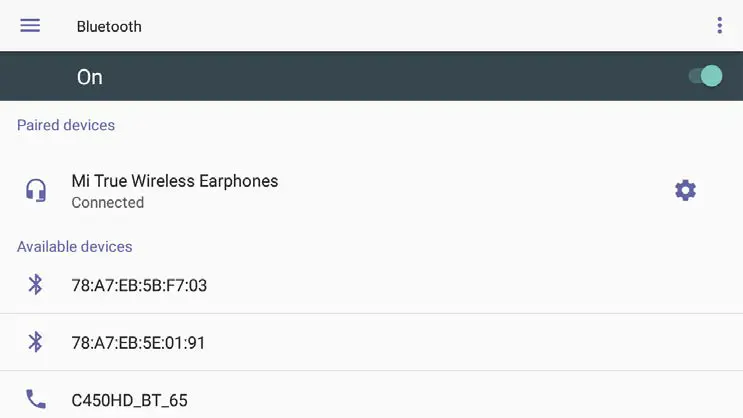Pair with device 78:A7:EB:5B:F7:03
Viewport: 743px width, 418px height.
coord(139,286)
